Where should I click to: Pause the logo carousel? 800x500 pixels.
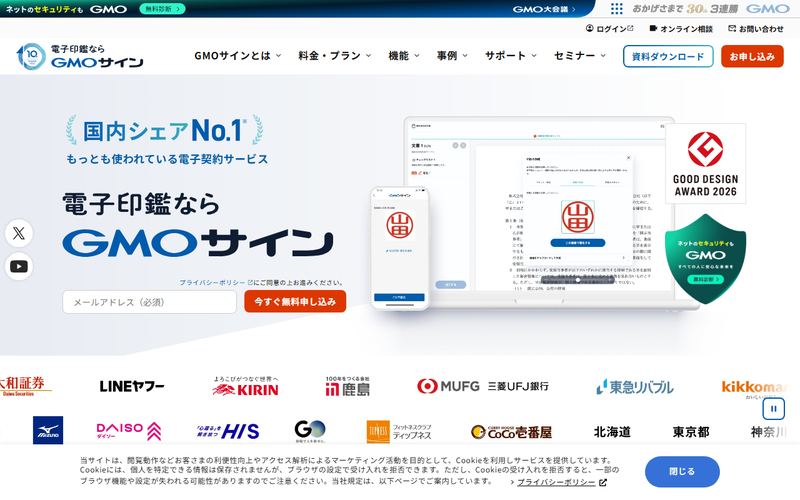click(773, 409)
